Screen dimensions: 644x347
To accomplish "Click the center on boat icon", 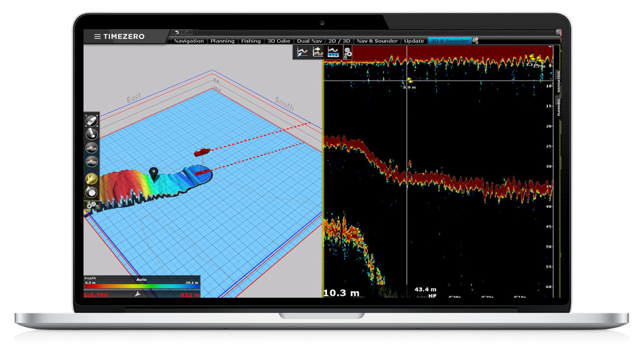I will 91,120.
